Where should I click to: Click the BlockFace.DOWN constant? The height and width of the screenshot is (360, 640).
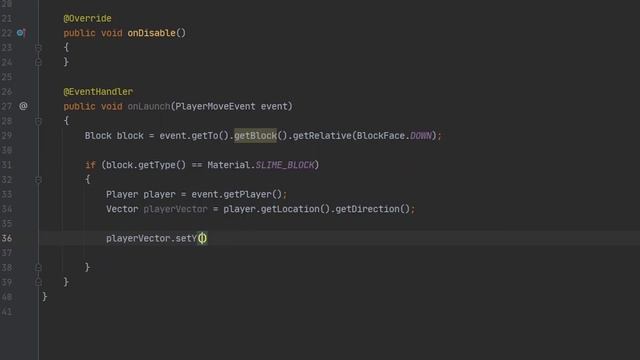[x=394, y=136]
